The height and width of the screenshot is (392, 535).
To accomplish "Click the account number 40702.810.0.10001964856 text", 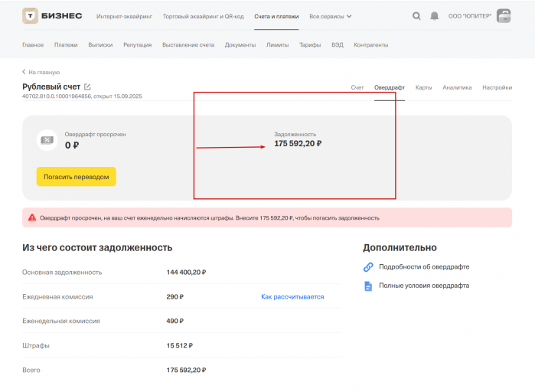I will click(57, 96).
